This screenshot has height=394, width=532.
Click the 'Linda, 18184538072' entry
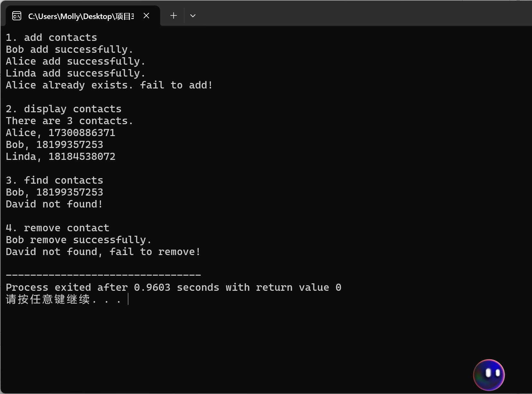point(60,157)
